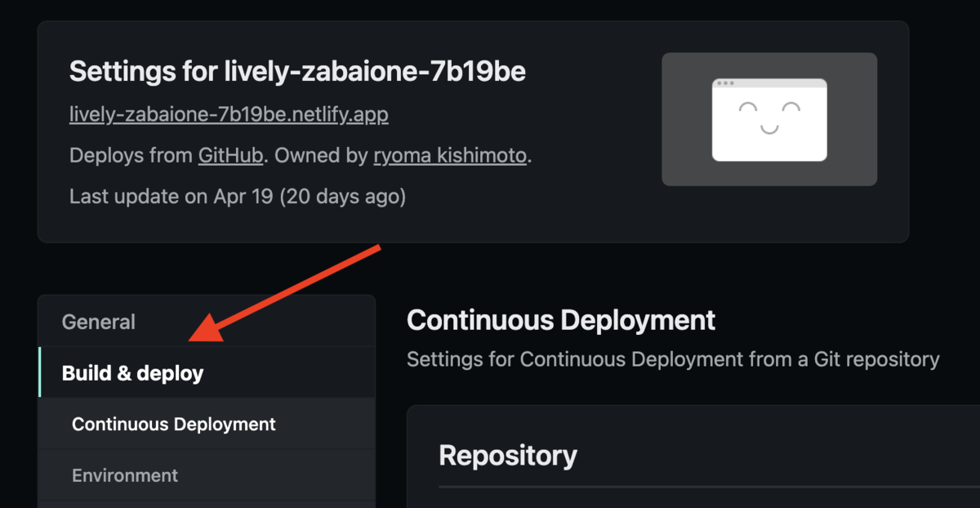Open the lively-zabaione-7b19be.netlify.app site link
The image size is (980, 508).
pyautogui.click(x=229, y=114)
